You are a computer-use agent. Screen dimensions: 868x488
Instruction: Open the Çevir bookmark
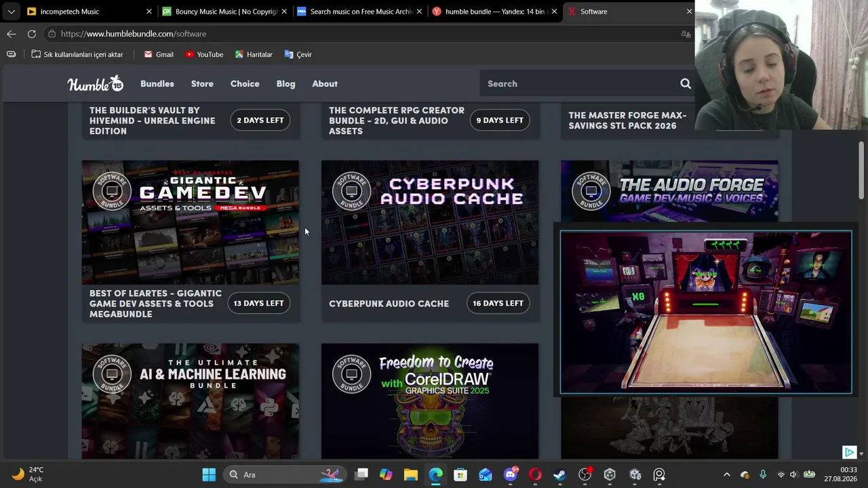click(298, 54)
